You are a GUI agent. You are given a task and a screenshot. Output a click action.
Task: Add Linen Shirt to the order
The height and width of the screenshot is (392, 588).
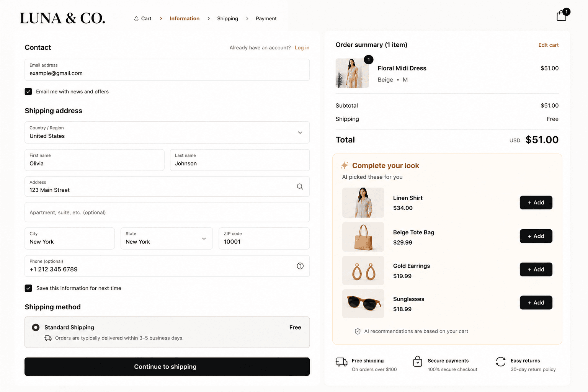pyautogui.click(x=536, y=203)
